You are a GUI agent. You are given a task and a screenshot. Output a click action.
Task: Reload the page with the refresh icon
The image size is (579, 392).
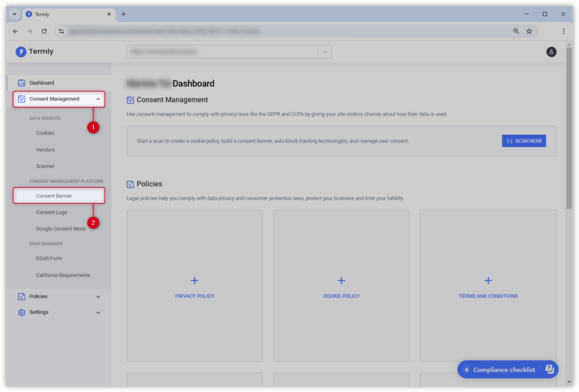point(44,31)
